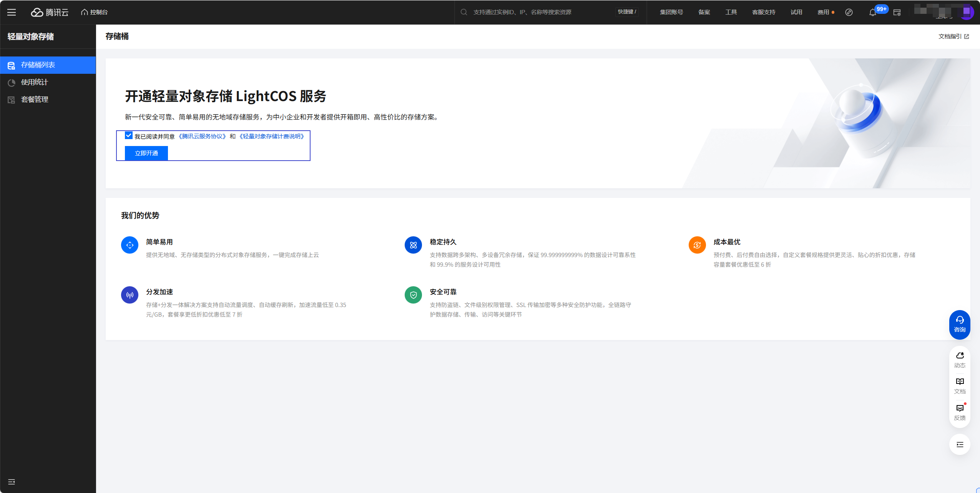Uncheck the agreement checkbox

point(129,135)
